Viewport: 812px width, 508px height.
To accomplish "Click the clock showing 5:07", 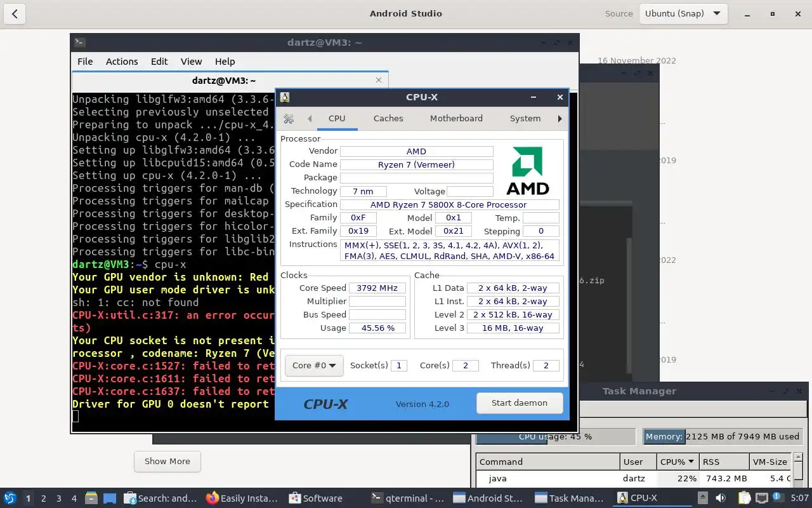I will [799, 498].
